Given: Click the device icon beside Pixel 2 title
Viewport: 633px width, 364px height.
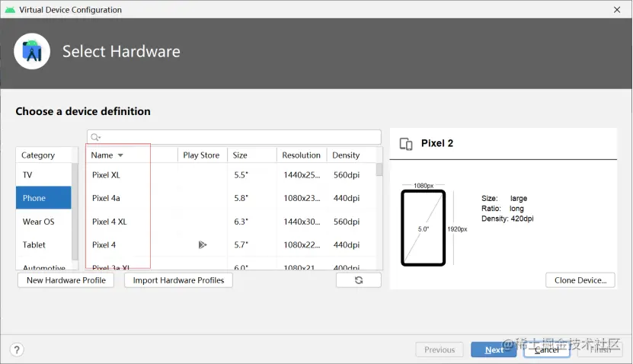Looking at the screenshot, I should click(x=406, y=144).
